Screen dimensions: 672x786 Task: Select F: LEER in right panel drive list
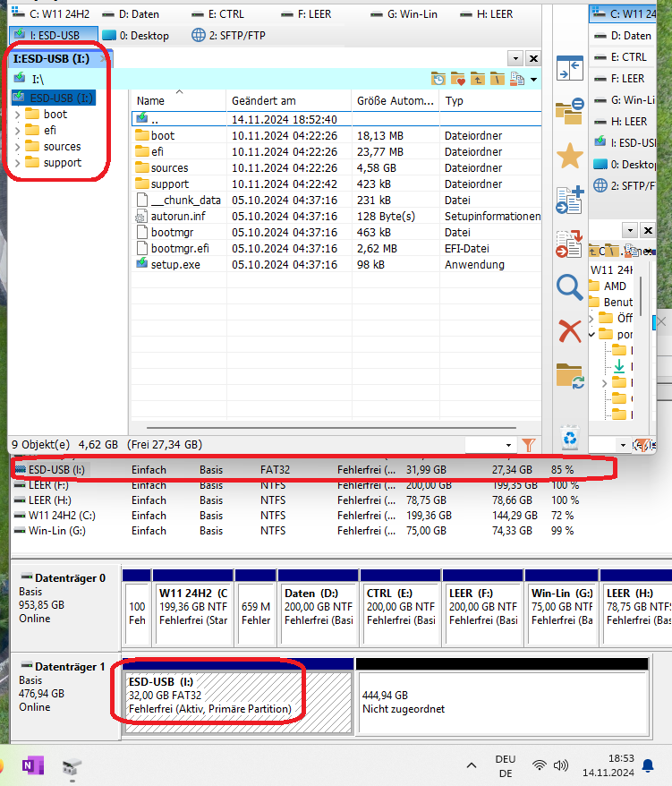coord(623,79)
